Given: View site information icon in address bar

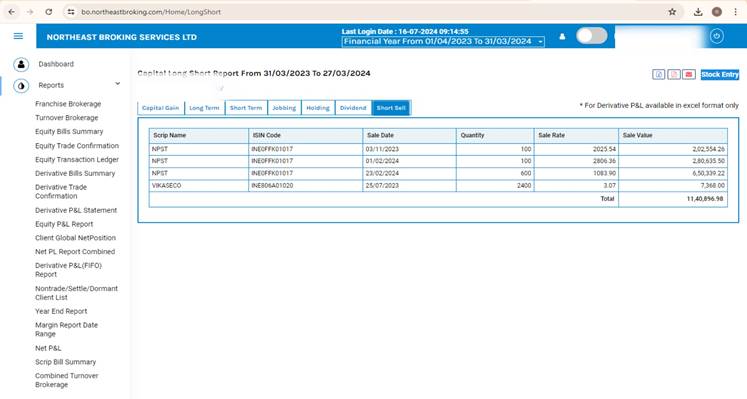Looking at the screenshot, I should [x=71, y=12].
